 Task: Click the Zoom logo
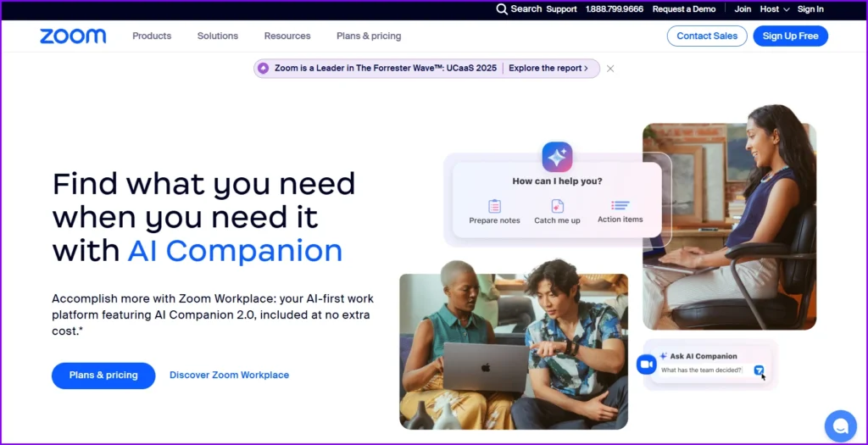pos(73,36)
